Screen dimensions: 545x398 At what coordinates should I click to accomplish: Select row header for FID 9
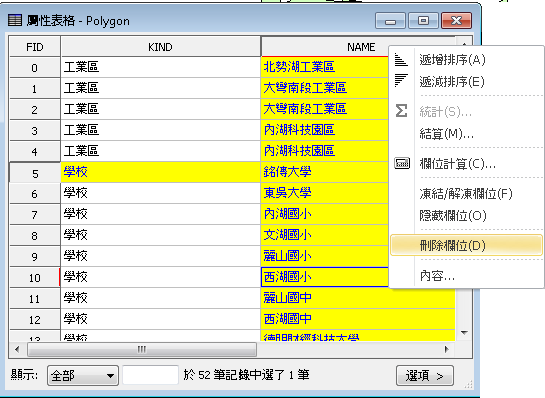pyautogui.click(x=35, y=257)
